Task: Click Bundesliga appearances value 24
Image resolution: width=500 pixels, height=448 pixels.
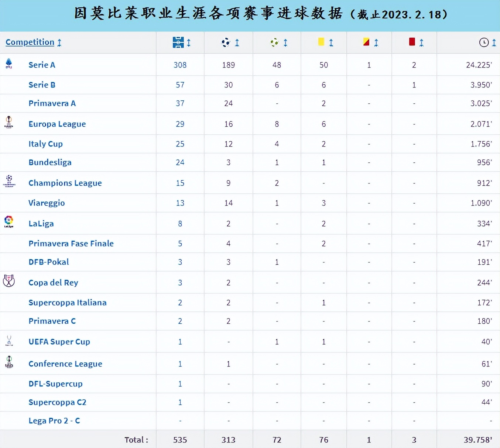Action: tap(180, 162)
